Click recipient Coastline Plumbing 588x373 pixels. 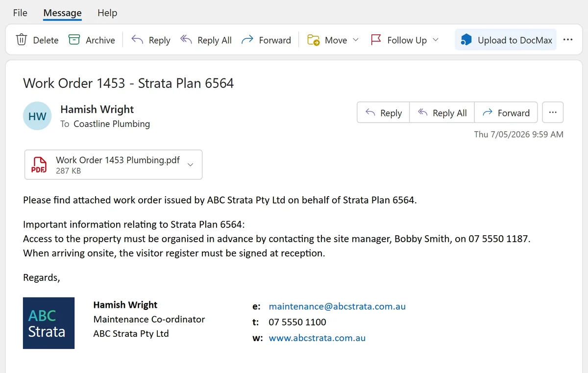click(x=112, y=124)
